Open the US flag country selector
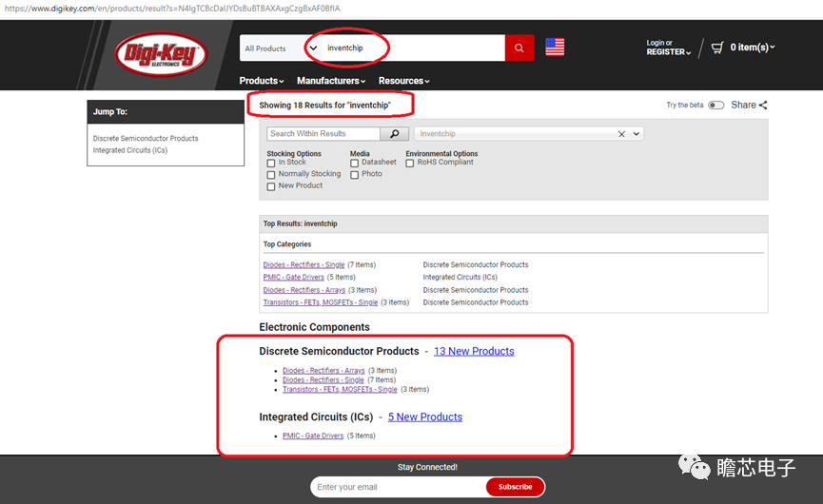The height and width of the screenshot is (504, 823). point(555,48)
